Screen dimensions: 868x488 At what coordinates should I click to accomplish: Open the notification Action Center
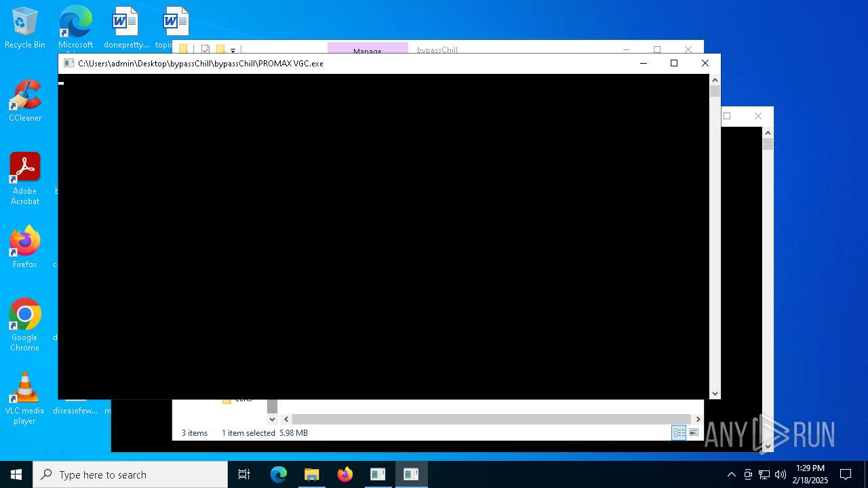coord(846,474)
